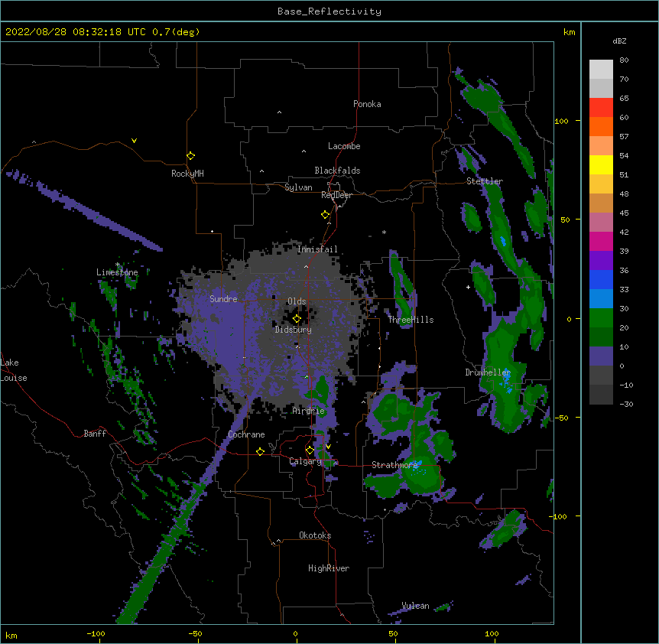Click the 80 value on dBZ legend
The image size is (659, 644).
624,60
